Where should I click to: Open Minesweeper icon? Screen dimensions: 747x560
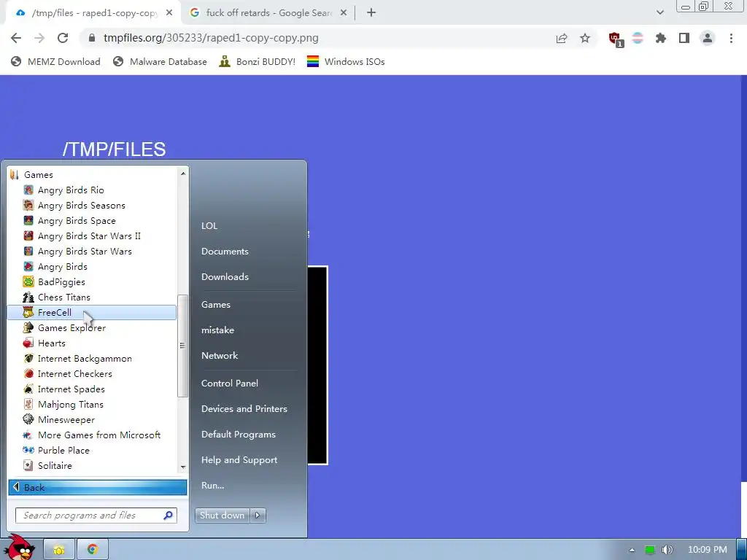[x=28, y=419]
